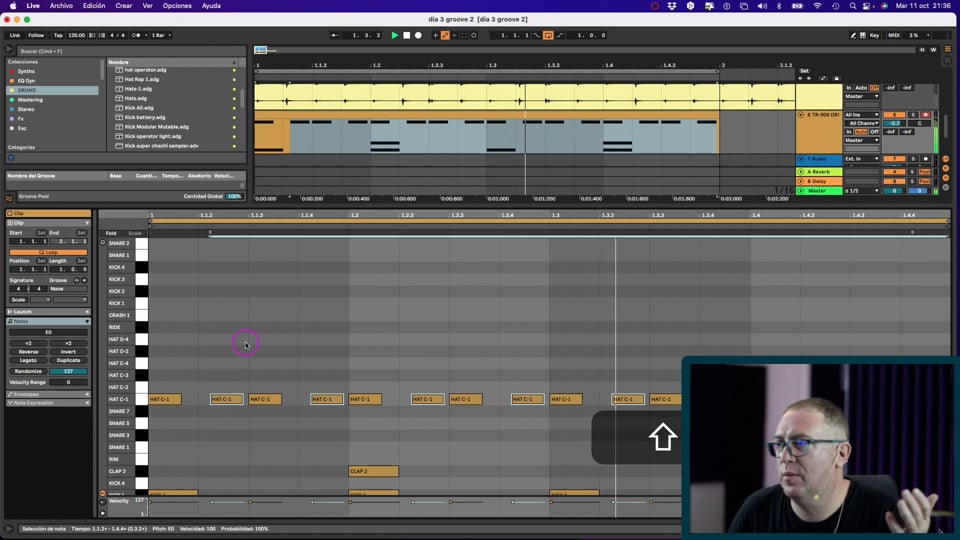Start playback with the green Play button
The image size is (960, 540).
[x=394, y=36]
